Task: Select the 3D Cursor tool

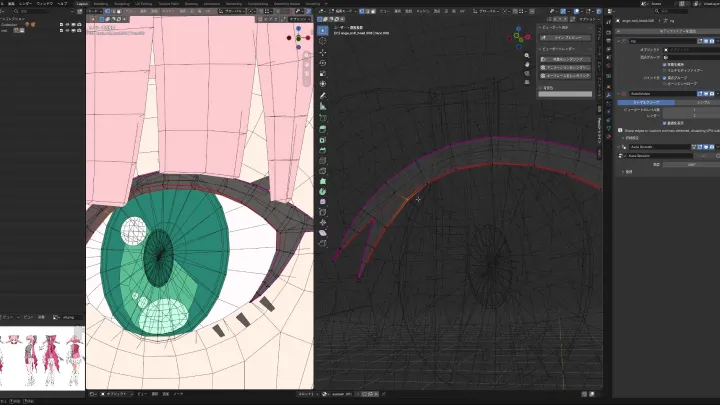Action: 323,41
